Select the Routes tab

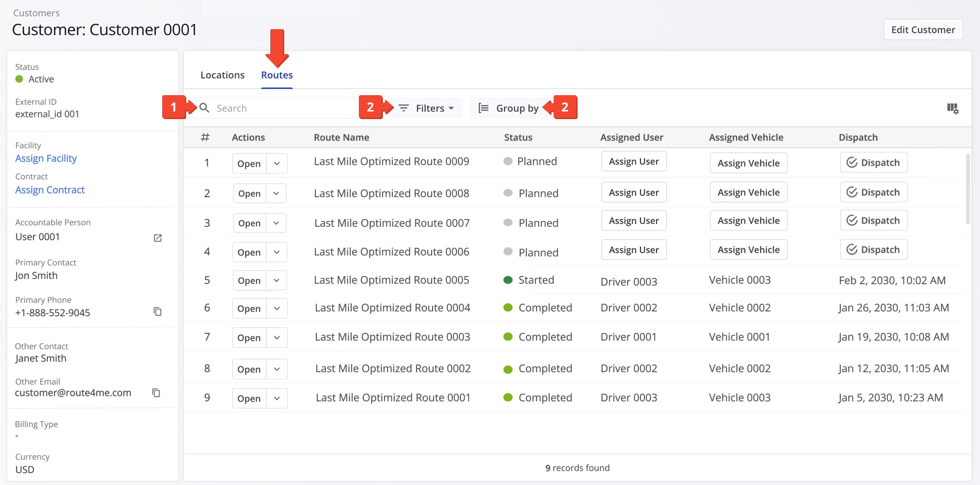277,75
